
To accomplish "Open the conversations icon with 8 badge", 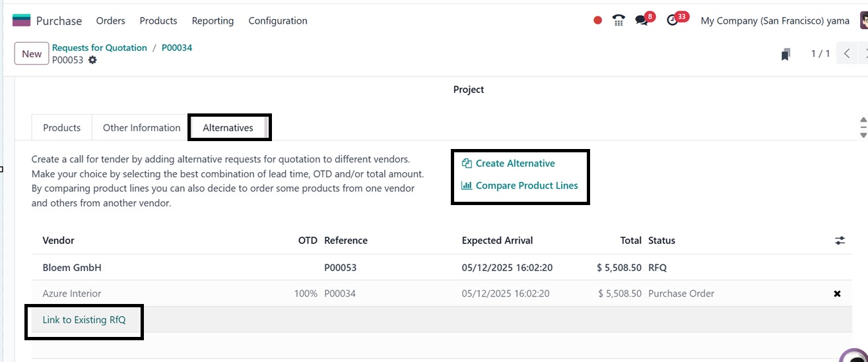I will pos(642,20).
